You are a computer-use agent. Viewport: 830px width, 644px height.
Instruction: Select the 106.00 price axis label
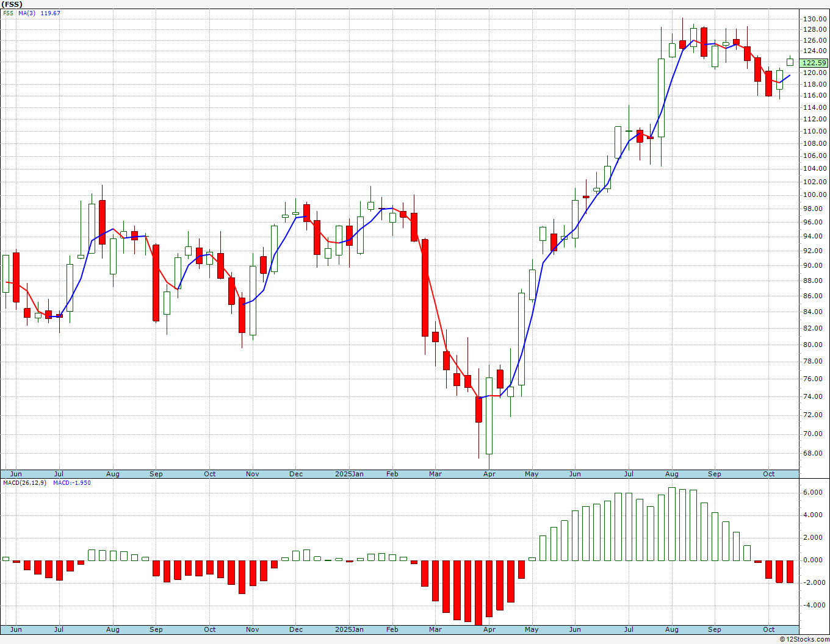(x=815, y=156)
